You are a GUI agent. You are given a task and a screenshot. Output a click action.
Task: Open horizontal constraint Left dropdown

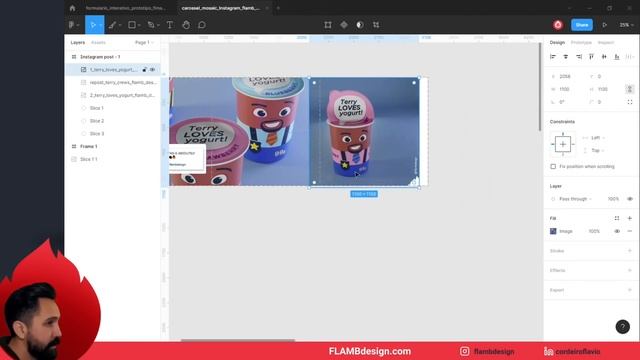click(x=598, y=138)
